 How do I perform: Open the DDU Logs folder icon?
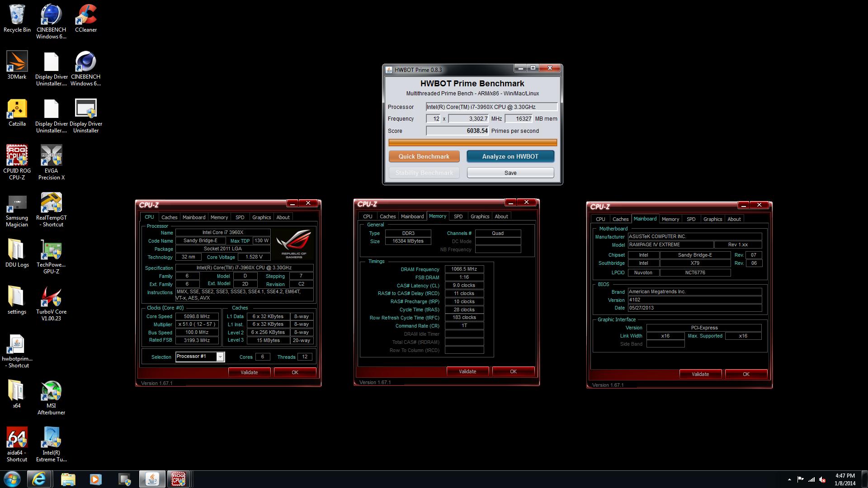pyautogui.click(x=17, y=253)
